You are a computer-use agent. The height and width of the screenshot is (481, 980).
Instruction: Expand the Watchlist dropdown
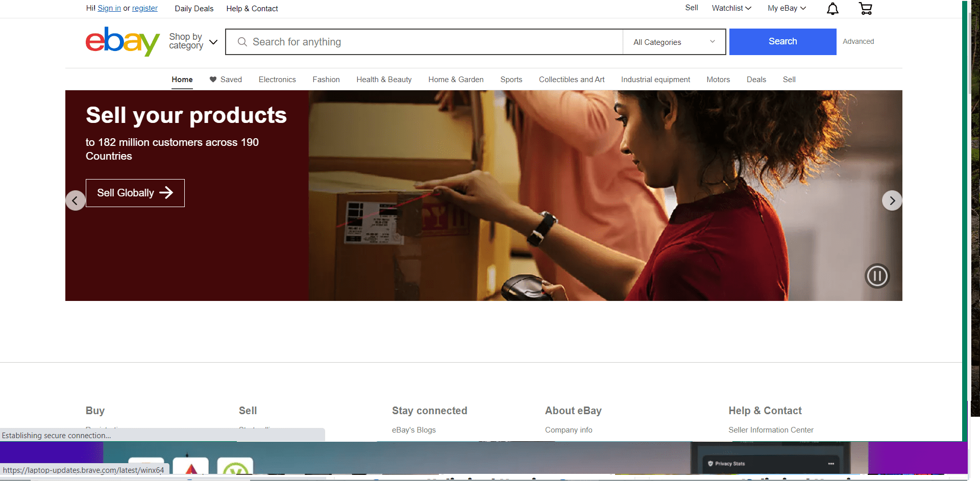point(731,8)
